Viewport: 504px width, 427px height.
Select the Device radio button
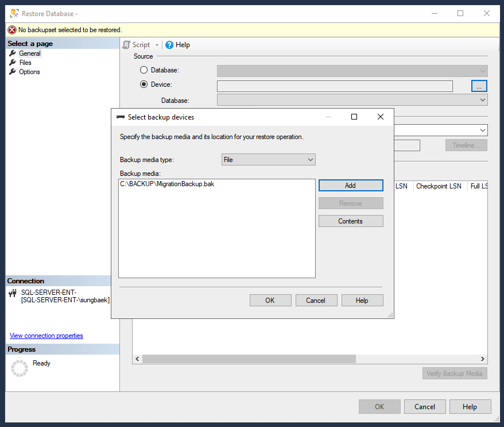point(144,85)
